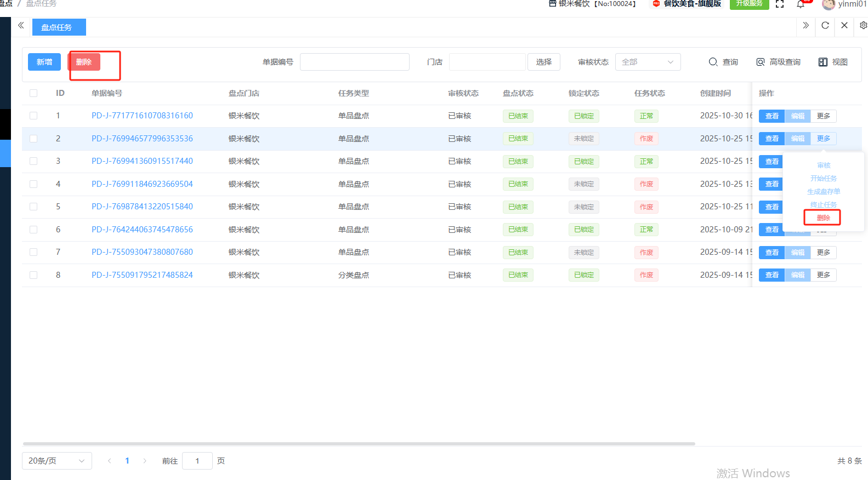868x480 pixels.
Task: Open 高级查询 advanced search
Action: pyautogui.click(x=778, y=62)
